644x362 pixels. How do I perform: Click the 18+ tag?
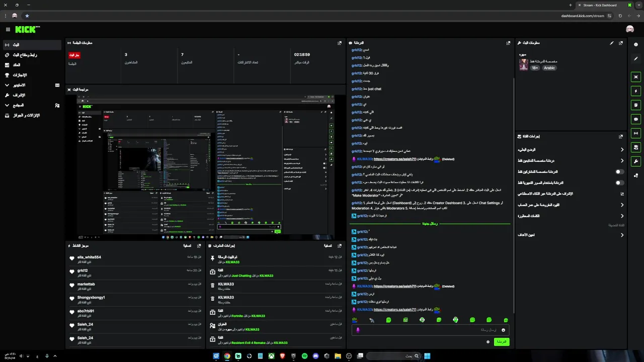(x=535, y=68)
